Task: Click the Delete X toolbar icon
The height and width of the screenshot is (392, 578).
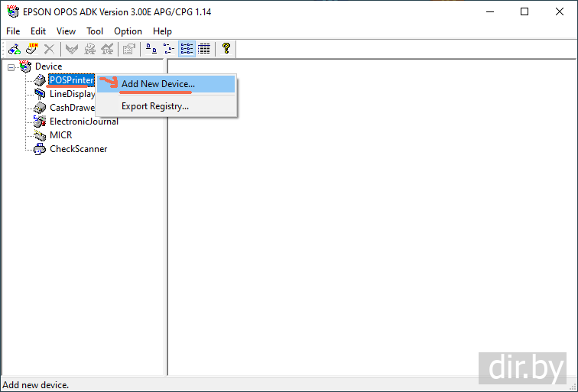Action: (x=49, y=49)
